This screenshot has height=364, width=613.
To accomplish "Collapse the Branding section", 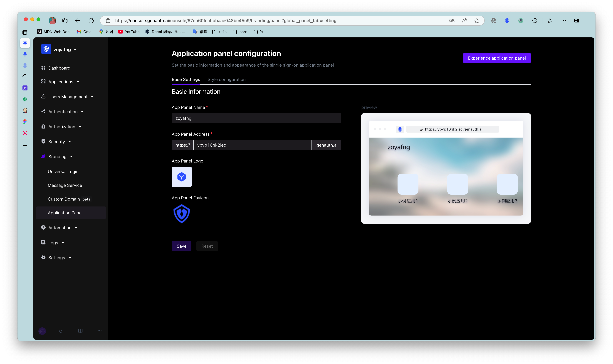I will click(57, 156).
